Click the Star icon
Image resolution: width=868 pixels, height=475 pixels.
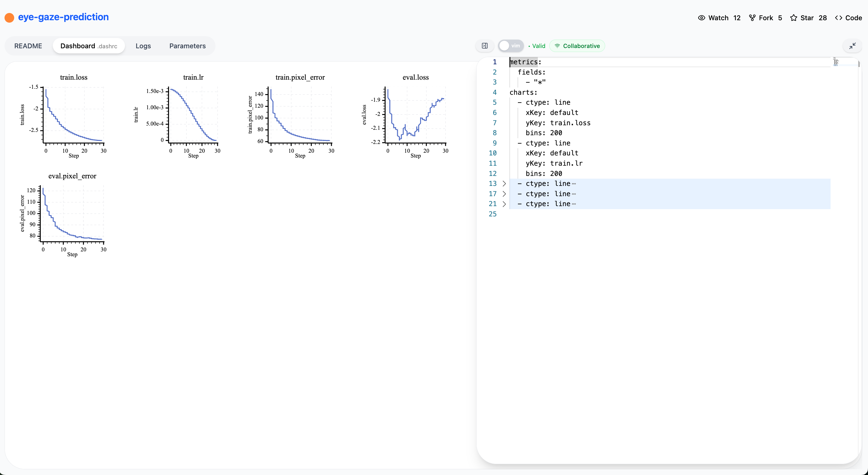(x=793, y=18)
